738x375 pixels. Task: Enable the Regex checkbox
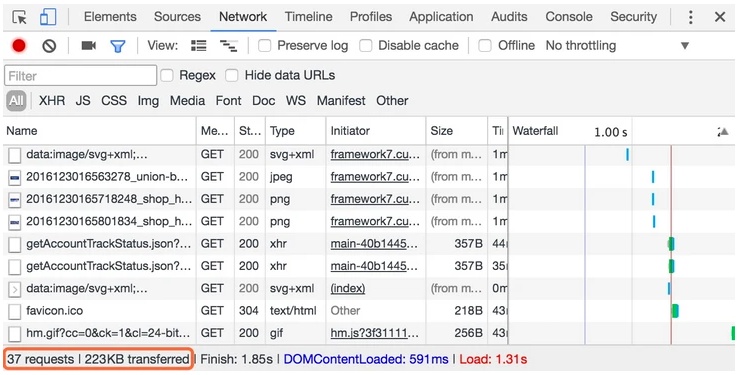167,75
